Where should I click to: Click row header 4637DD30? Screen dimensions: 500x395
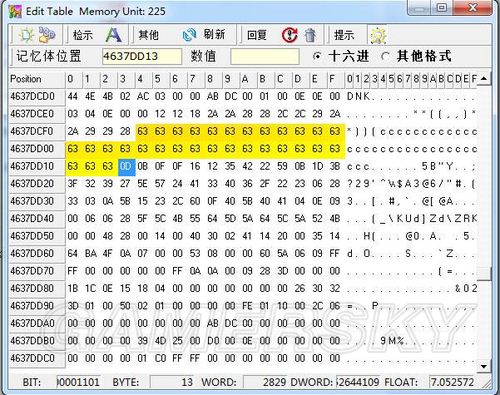pos(37,201)
